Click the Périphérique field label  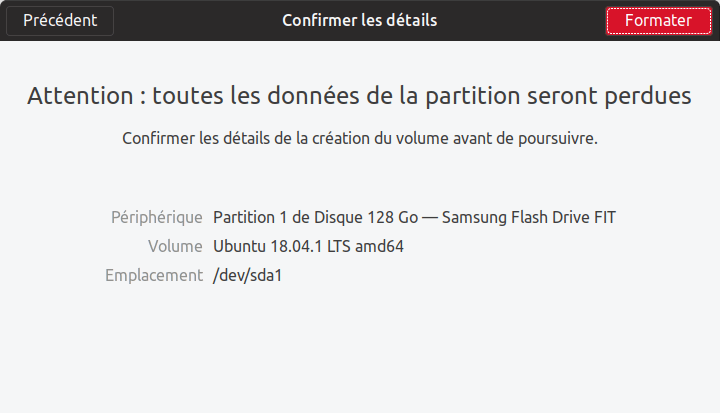click(157, 217)
